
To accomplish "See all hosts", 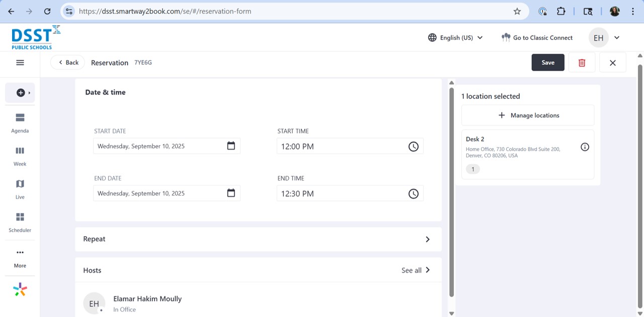I will pos(416,270).
